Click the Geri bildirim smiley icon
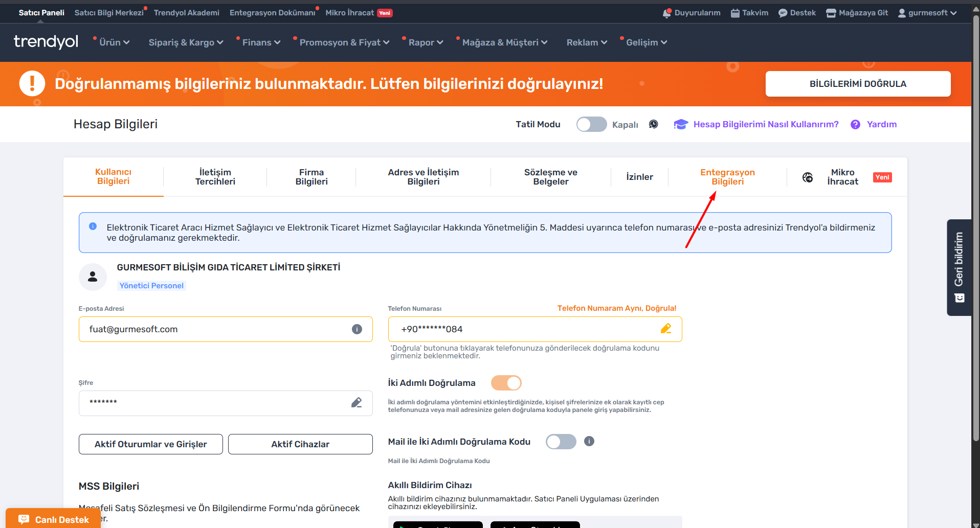This screenshot has width=980, height=528. [x=960, y=298]
